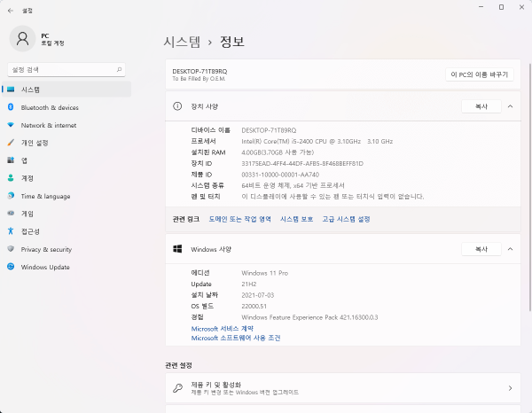
Task: Click 계정 in the sidebar
Action: (x=66, y=178)
